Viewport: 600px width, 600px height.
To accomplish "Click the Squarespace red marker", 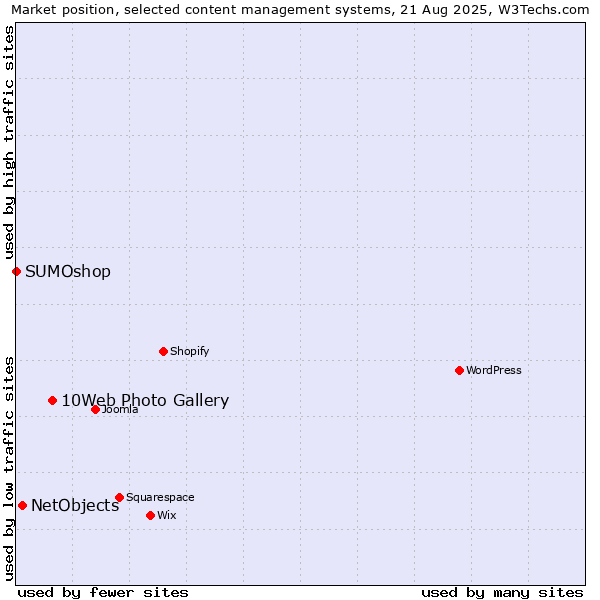I will 119,497.
